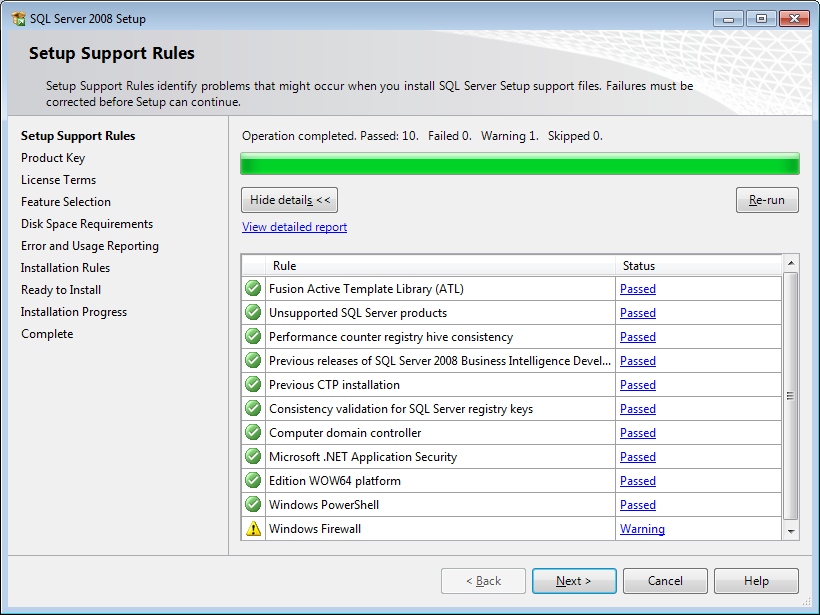This screenshot has width=820, height=615.
Task: Click the green operation progress bar
Action: (520, 164)
